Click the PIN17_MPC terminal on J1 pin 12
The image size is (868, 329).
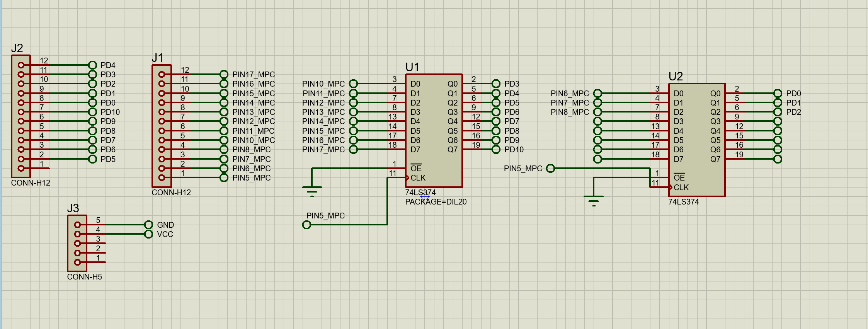click(x=224, y=74)
